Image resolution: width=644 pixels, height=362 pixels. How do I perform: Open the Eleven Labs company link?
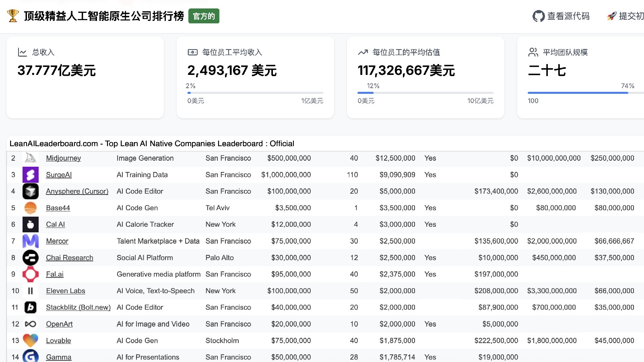(65, 291)
